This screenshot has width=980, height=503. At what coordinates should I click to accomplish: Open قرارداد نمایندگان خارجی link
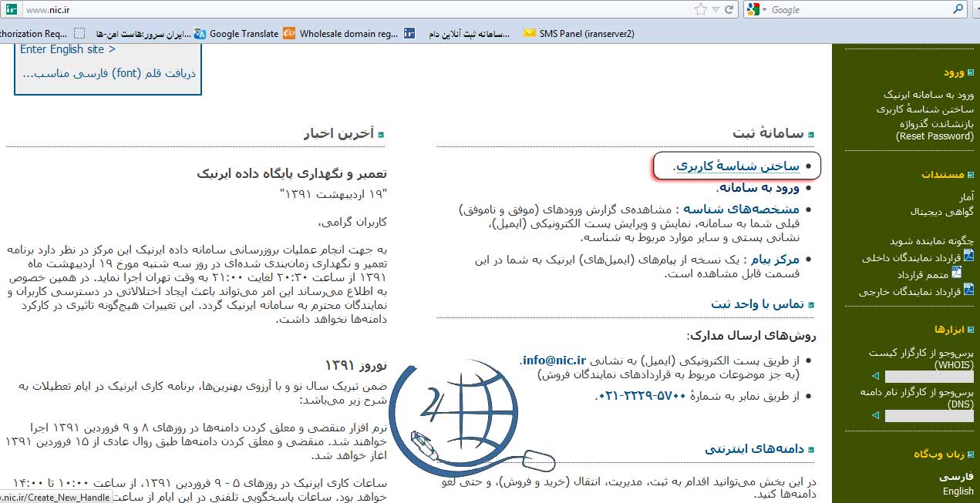(910, 291)
